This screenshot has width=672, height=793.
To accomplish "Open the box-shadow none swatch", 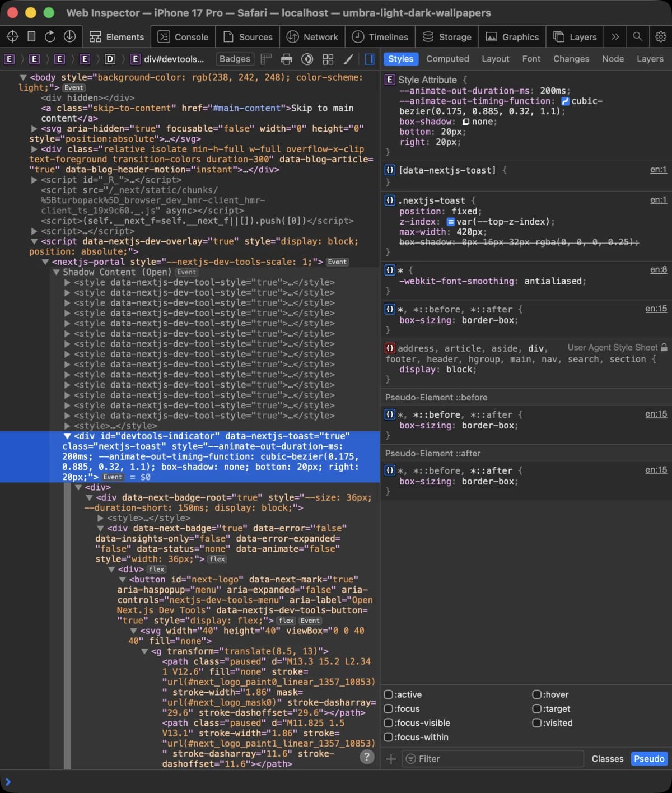I will (x=466, y=122).
